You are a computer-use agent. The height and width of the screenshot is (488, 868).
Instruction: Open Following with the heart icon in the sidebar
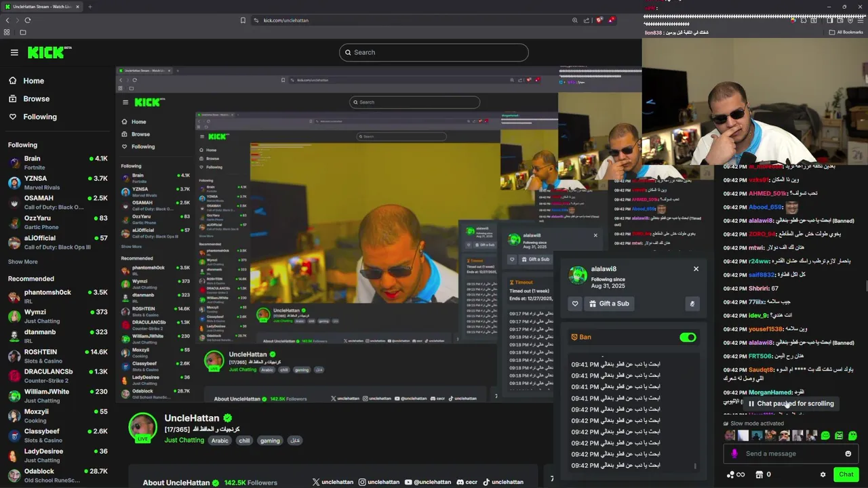[x=33, y=117]
